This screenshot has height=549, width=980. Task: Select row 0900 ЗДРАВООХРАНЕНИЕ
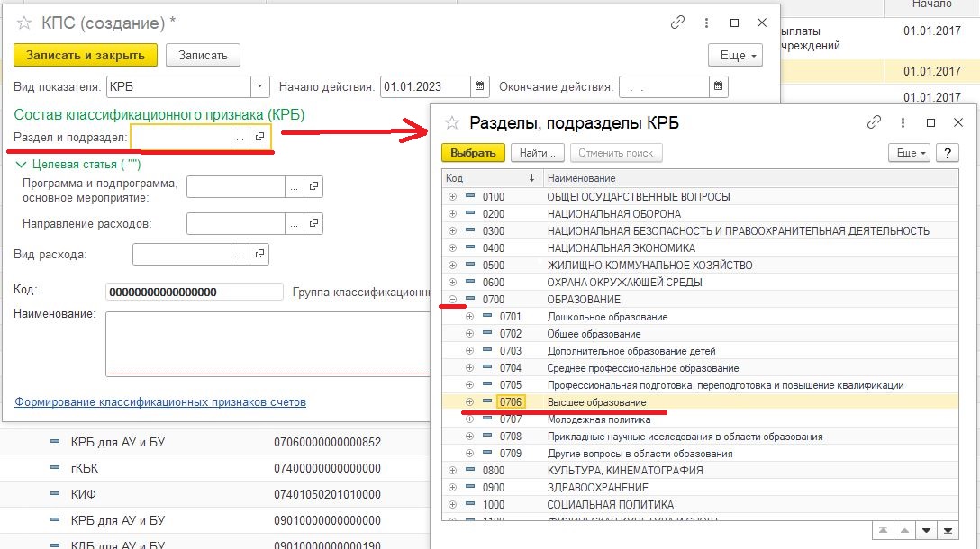click(x=700, y=487)
